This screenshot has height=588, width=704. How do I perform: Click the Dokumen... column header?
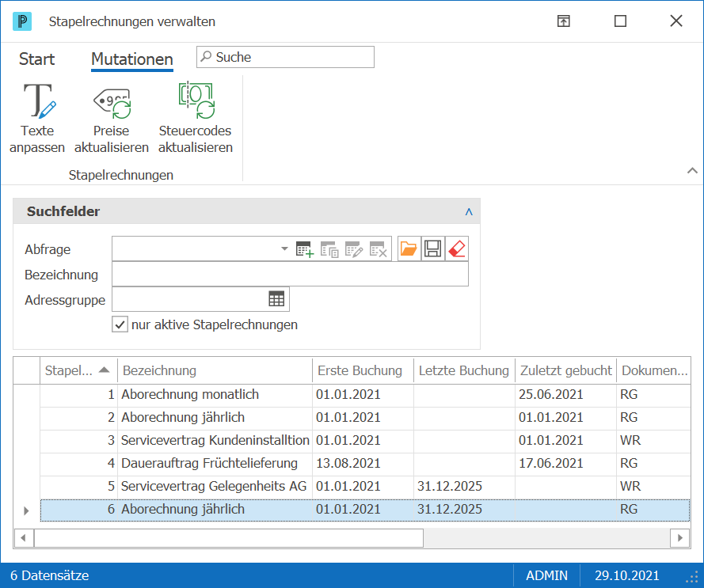[654, 370]
